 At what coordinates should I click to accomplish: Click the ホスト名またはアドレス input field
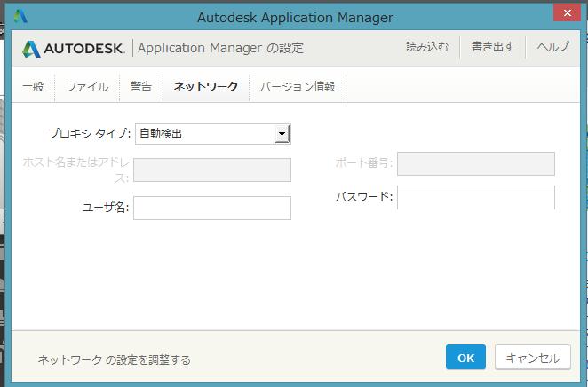coord(212,170)
